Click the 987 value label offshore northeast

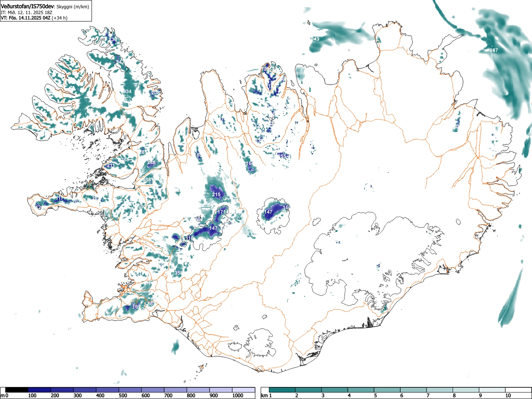point(494,50)
